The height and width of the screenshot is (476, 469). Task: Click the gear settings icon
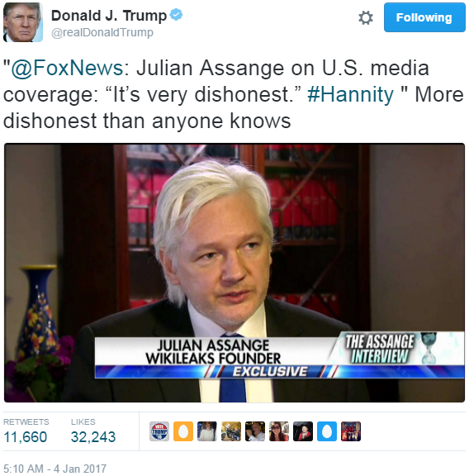click(366, 17)
